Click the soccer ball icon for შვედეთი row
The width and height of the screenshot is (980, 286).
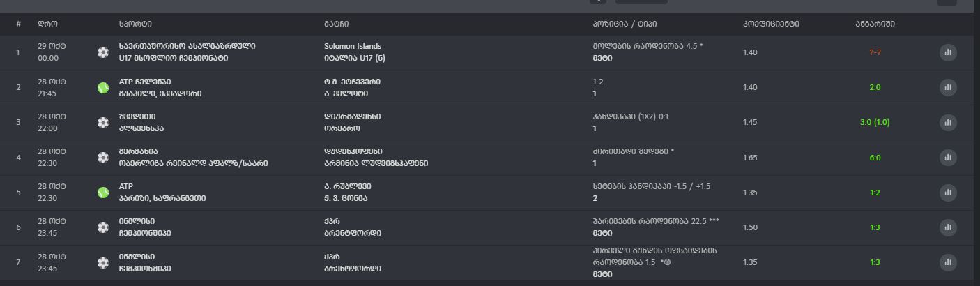[103, 123]
